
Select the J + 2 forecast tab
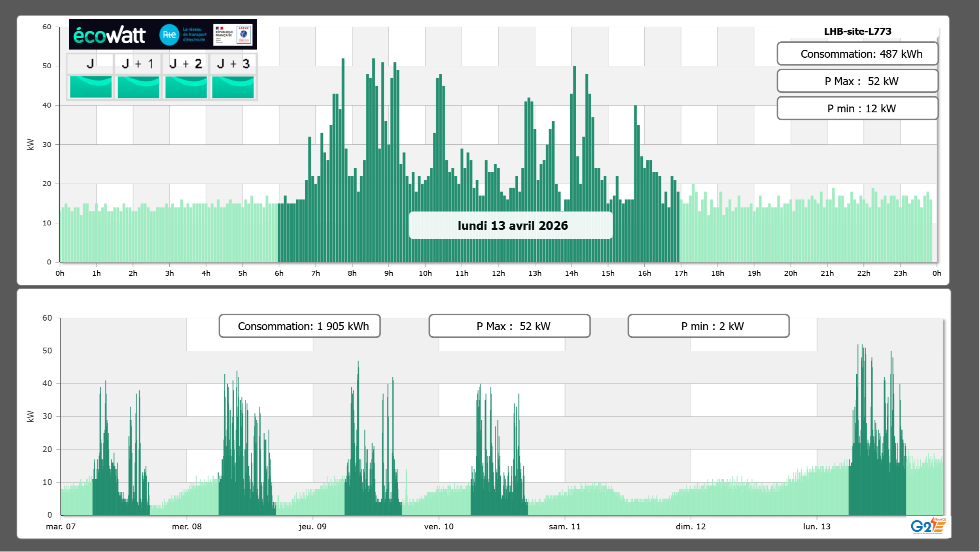186,64
